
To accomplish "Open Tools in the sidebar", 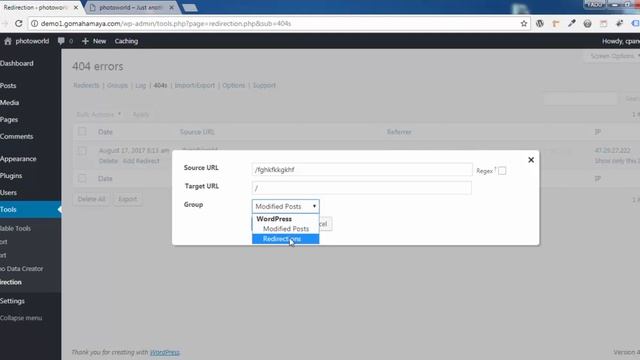I will 30,209.
